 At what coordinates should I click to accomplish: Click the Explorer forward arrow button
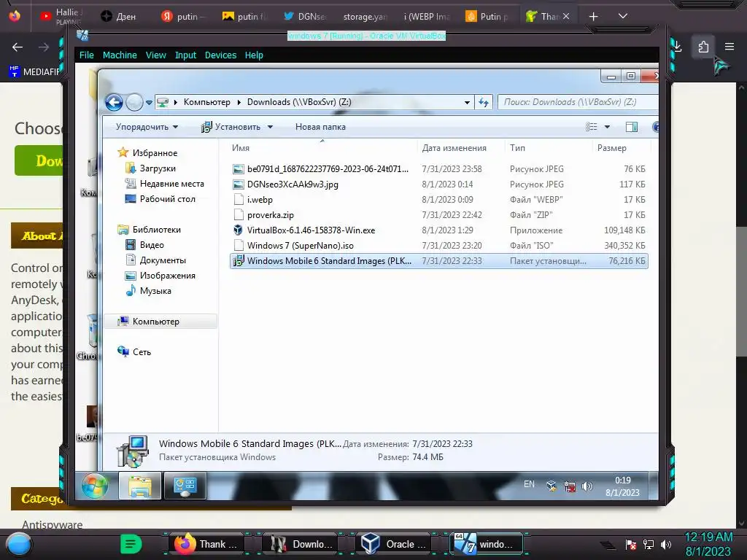click(134, 102)
